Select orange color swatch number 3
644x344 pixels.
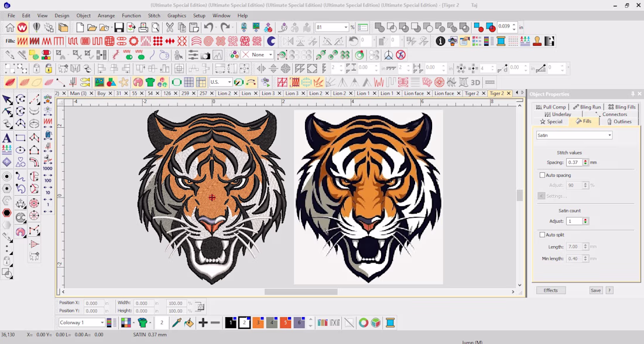pyautogui.click(x=258, y=323)
